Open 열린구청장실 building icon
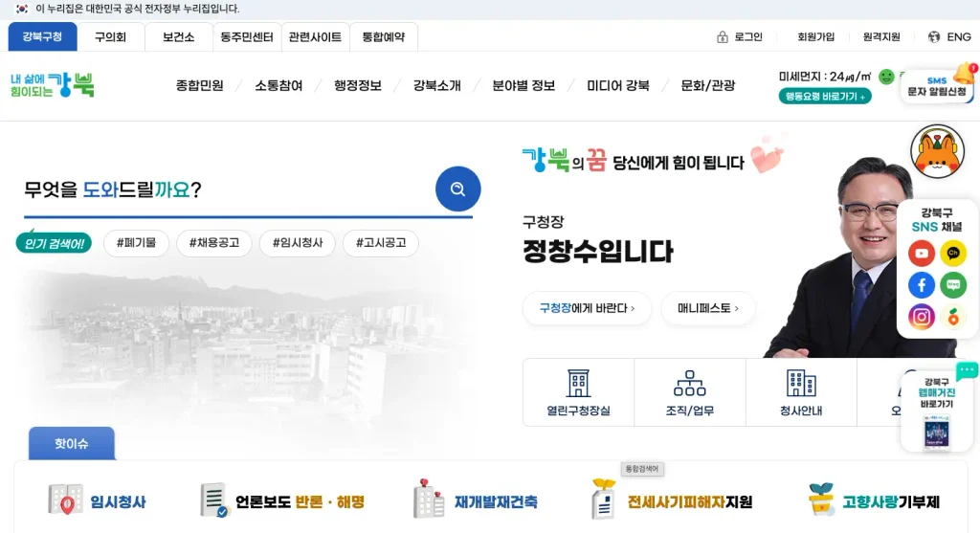980x533 pixels. [x=578, y=383]
